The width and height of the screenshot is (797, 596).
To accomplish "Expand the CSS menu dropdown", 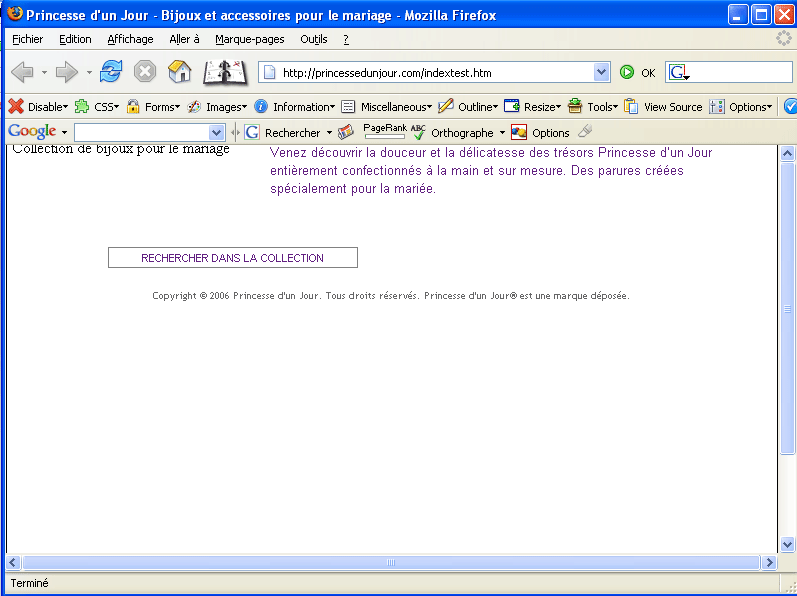I will 116,107.
